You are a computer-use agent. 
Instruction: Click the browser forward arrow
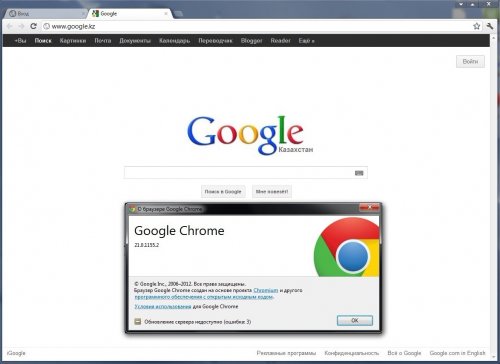pos(21,26)
